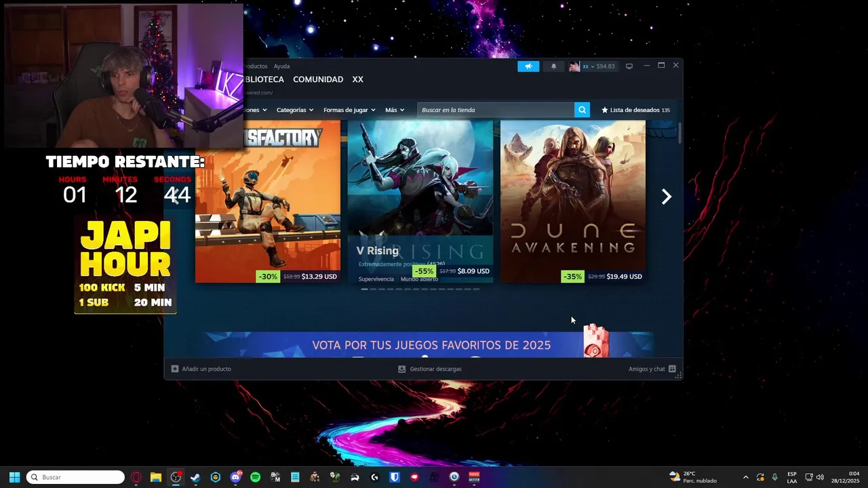This screenshot has height=488, width=868.
Task: Click the Supervivencia tag on V Rising
Action: (376, 279)
